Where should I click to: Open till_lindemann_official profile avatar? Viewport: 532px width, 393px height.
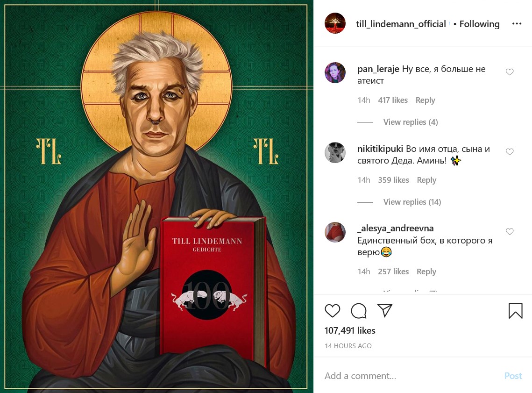click(x=335, y=23)
